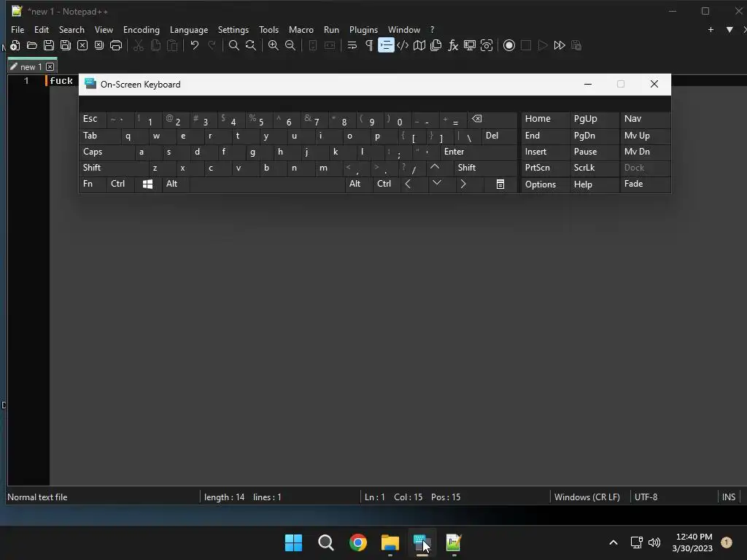747x560 pixels.
Task: Click the Help key on On-Screen Keyboard
Action: (594, 184)
